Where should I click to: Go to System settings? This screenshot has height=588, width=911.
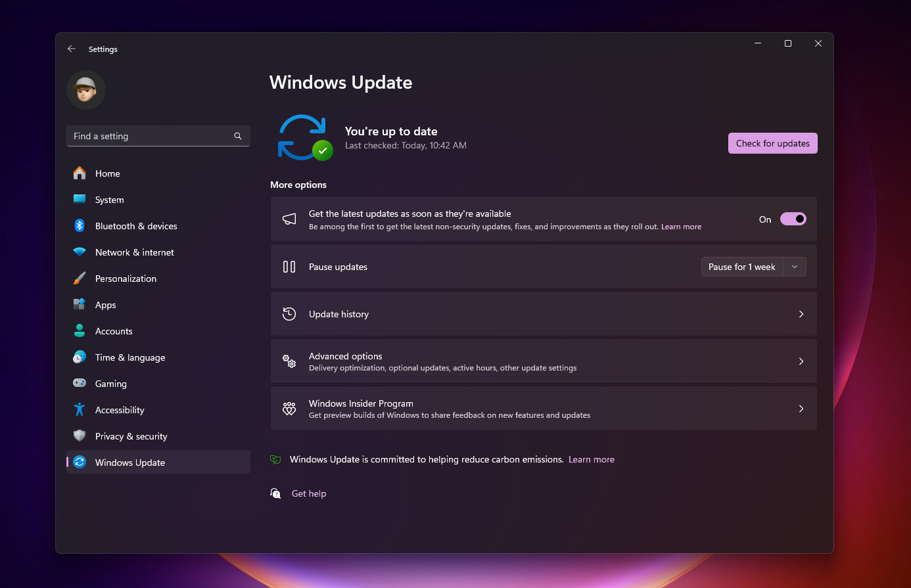158,200
